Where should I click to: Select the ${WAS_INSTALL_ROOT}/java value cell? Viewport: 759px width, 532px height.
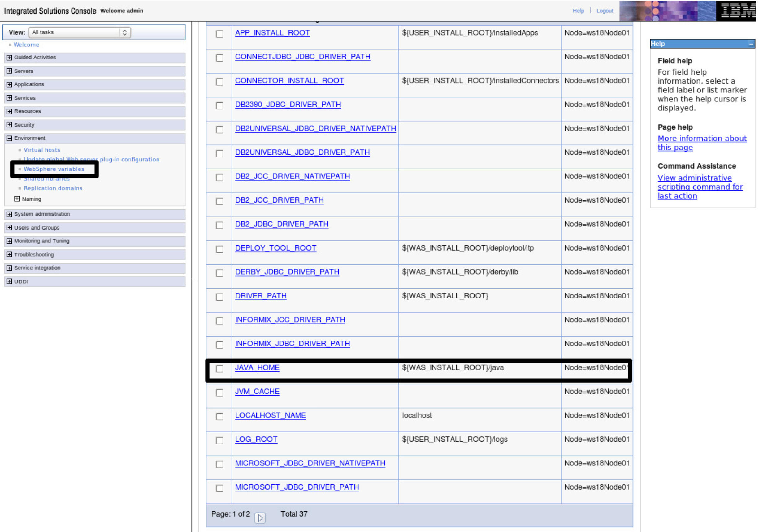coord(480,371)
